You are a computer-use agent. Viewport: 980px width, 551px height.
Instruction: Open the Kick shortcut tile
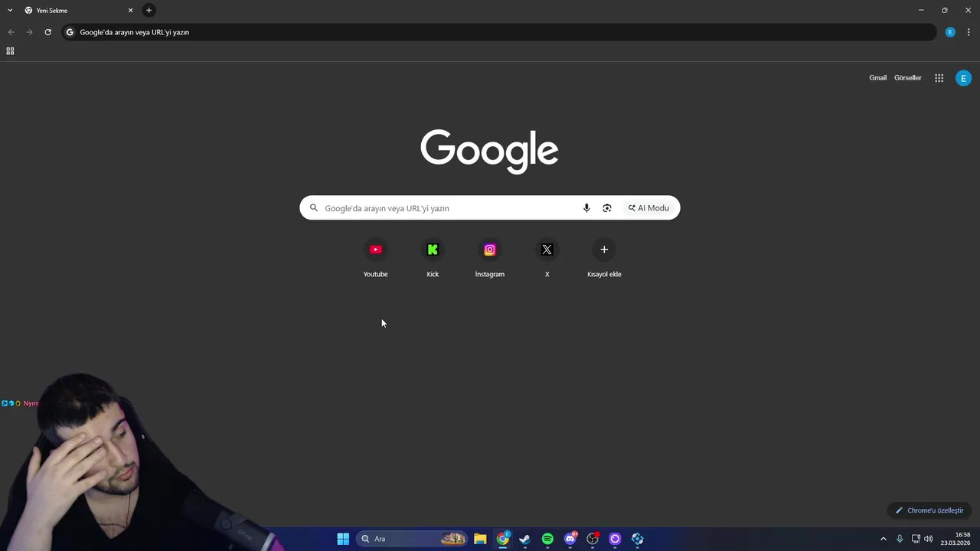(433, 259)
